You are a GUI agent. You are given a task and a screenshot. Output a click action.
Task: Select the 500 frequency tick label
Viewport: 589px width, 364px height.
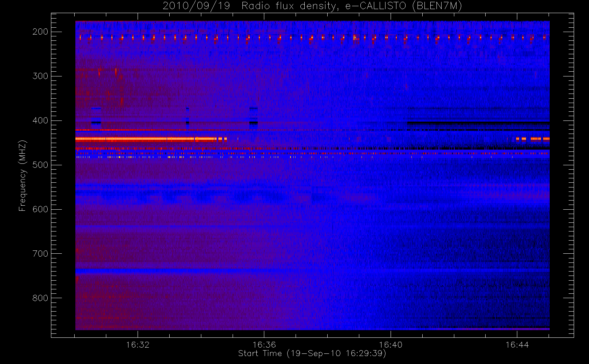click(x=40, y=165)
